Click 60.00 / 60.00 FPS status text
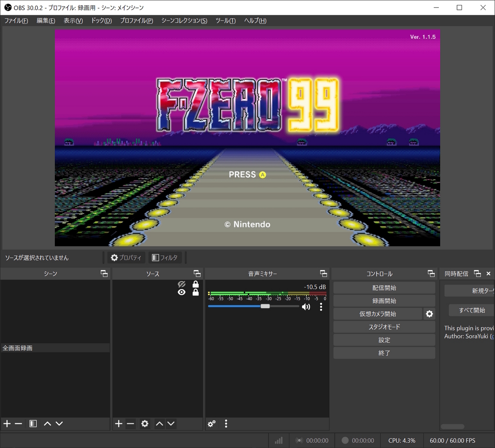The height and width of the screenshot is (448, 495). click(x=453, y=441)
